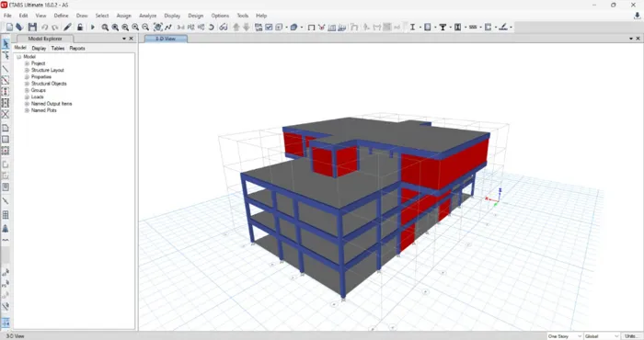Click the steel frame design I-beam icon
Image resolution: width=644 pixels, height=340 pixels.
point(412,27)
